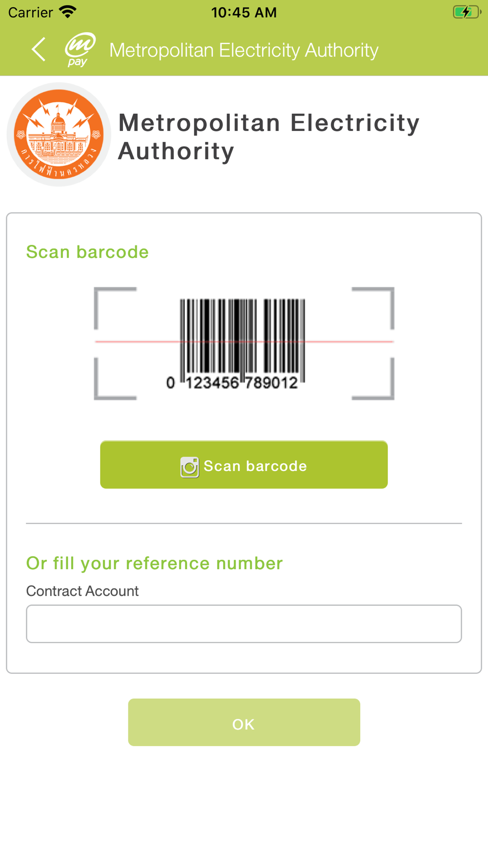Click the green "Scan barcode" section heading

(87, 252)
